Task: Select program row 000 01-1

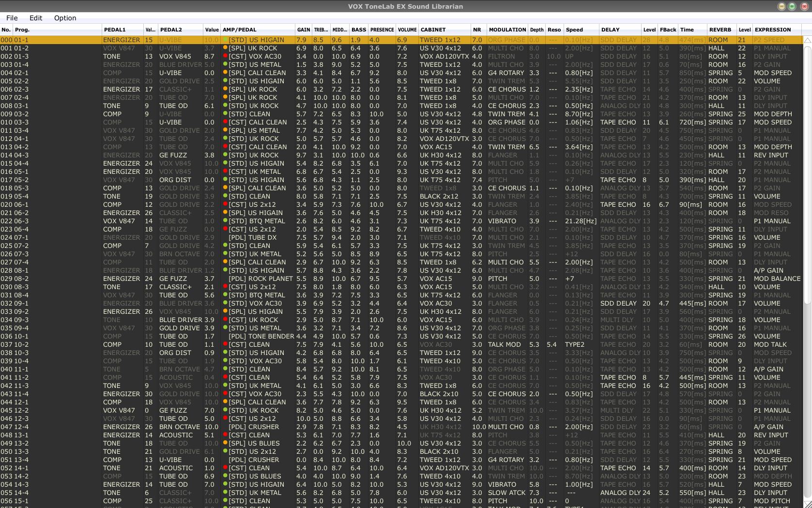Action: 401,40
